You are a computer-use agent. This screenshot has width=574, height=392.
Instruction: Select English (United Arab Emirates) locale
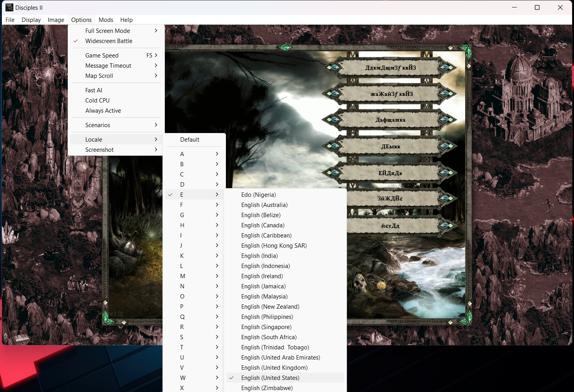click(285, 358)
